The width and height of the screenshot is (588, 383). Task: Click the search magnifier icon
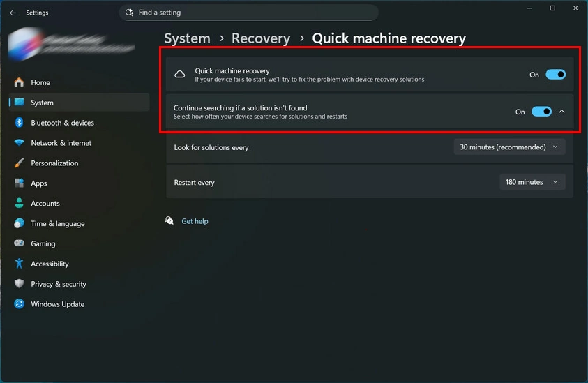click(129, 13)
